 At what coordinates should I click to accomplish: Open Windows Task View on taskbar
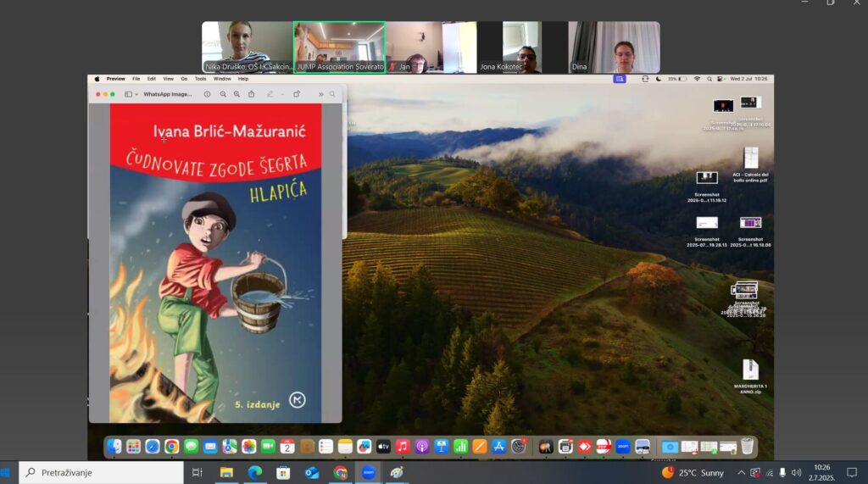click(x=197, y=472)
